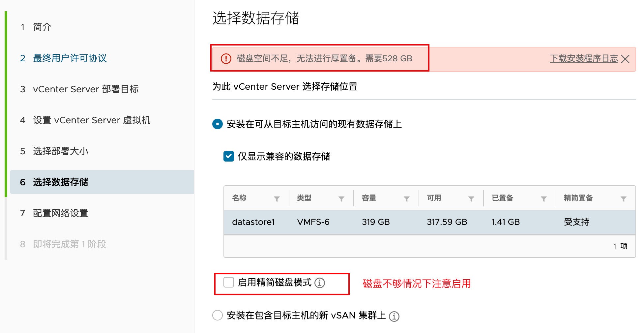Click info icon beside vSAN 集群 option
This screenshot has width=644, height=333.
394,316
